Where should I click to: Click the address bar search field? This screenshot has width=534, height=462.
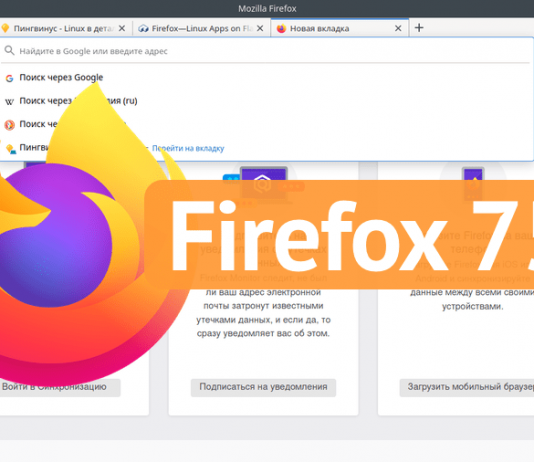click(266, 51)
